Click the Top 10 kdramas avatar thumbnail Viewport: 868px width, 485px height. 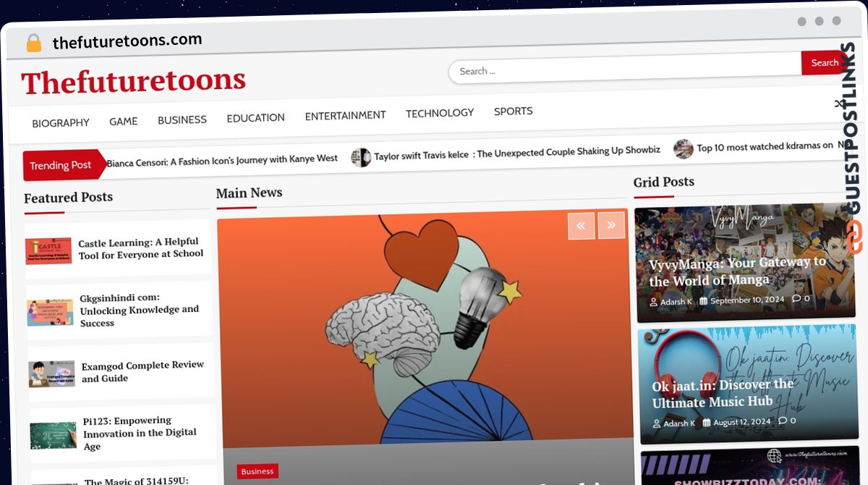point(684,149)
